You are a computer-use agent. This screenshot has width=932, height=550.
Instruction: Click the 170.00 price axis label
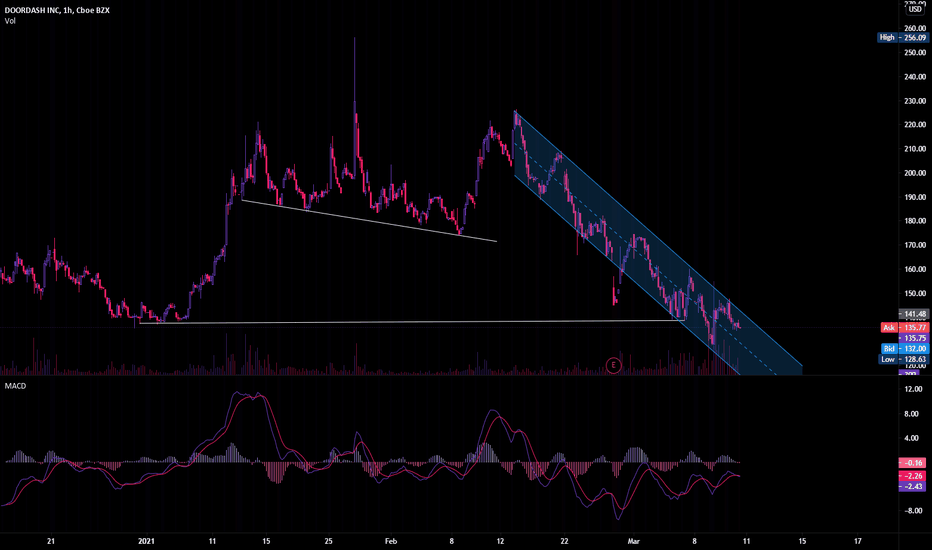click(915, 245)
